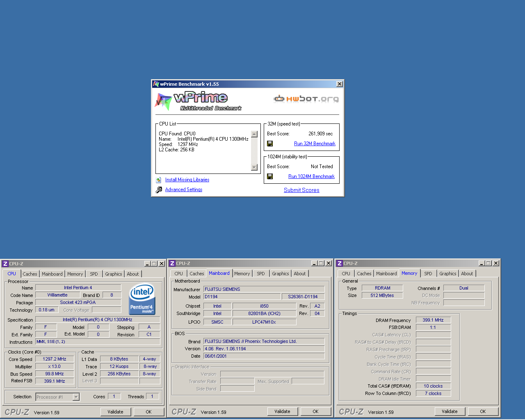Click the scroll down arrow in CPU List
Viewport: 525px width, 420px height.
[254, 167]
